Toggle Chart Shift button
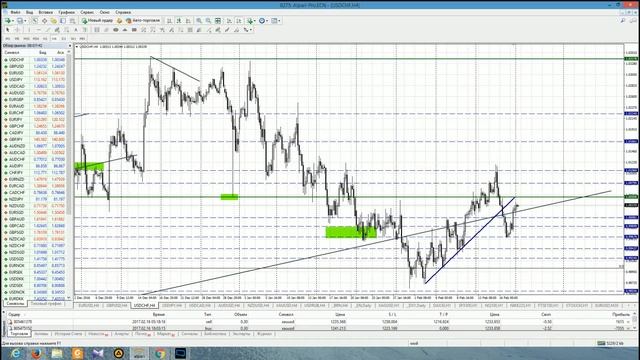The width and height of the screenshot is (640, 360). tap(240, 20)
